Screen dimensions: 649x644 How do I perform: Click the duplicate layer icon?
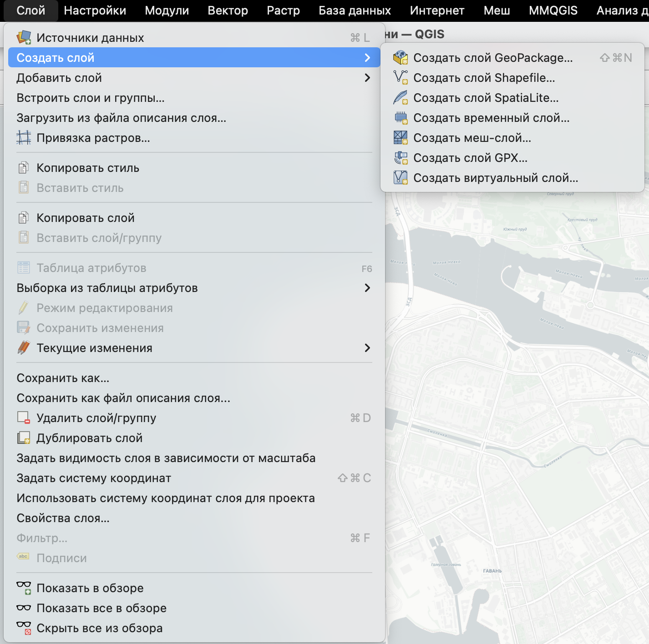[x=24, y=438]
